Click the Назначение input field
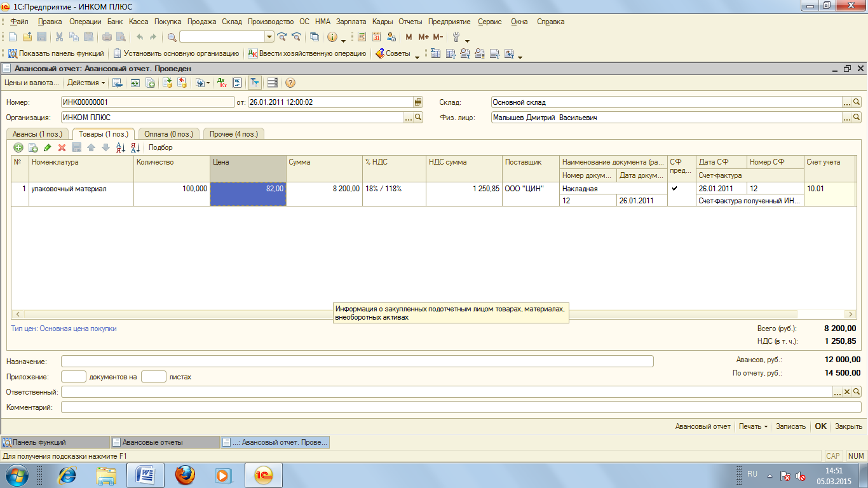Screen dimensions: 868x488 click(357, 361)
